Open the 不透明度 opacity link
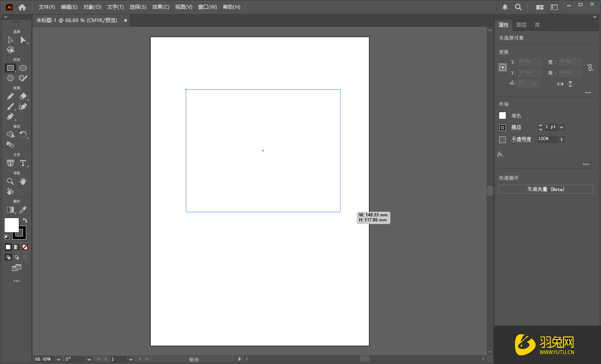This screenshot has height=364, width=601. [x=521, y=139]
